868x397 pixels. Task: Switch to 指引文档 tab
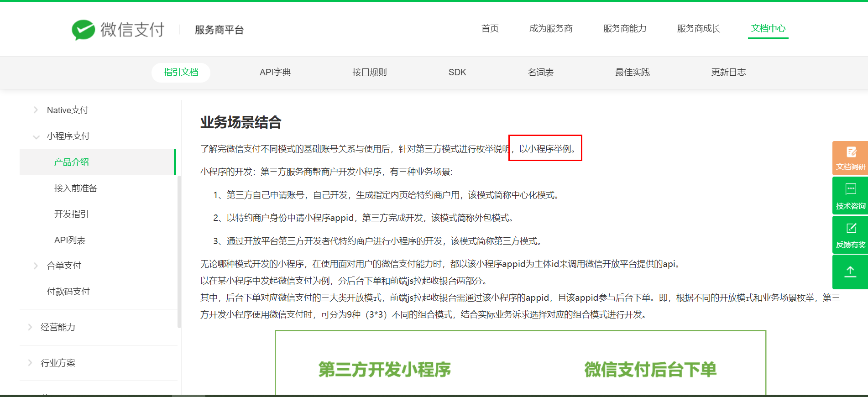[x=181, y=73]
